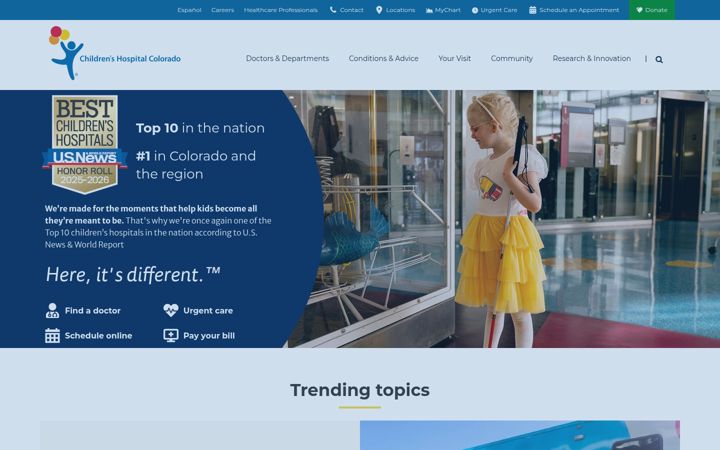Click the green Donate button
Screen dimensions: 720x450
652,10
